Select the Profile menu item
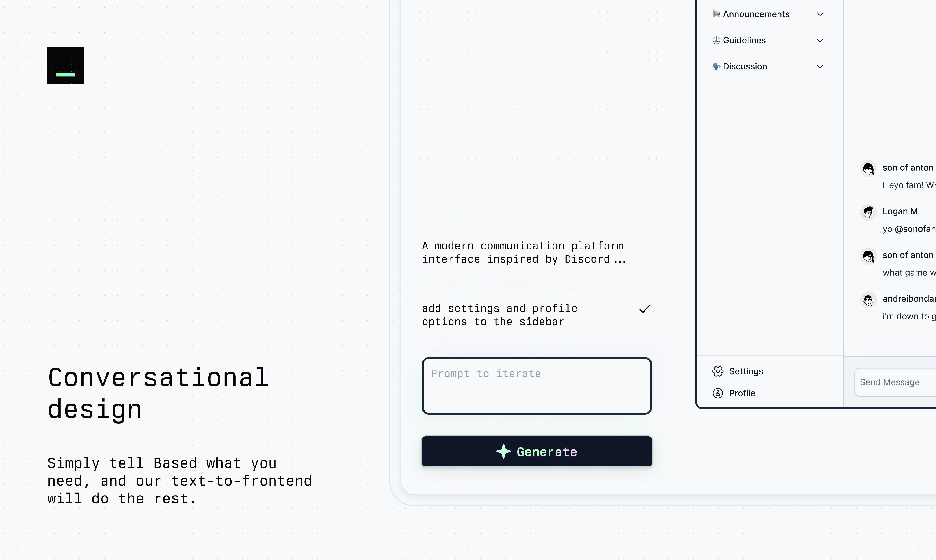The image size is (936, 560). coord(742,393)
